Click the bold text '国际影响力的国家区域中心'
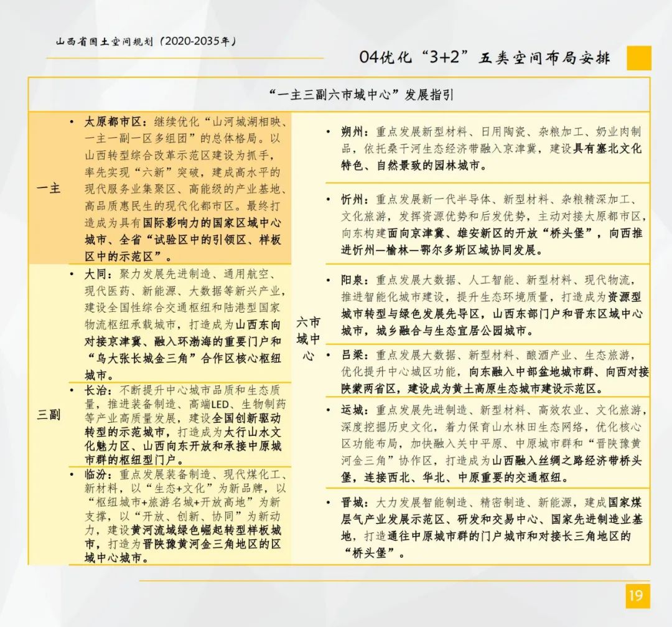The image size is (672, 627). [212, 223]
